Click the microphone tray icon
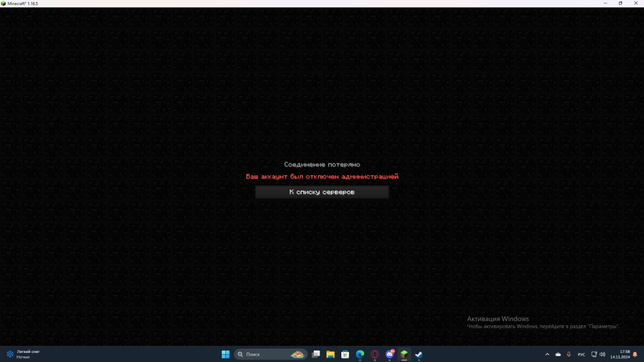 569,354
